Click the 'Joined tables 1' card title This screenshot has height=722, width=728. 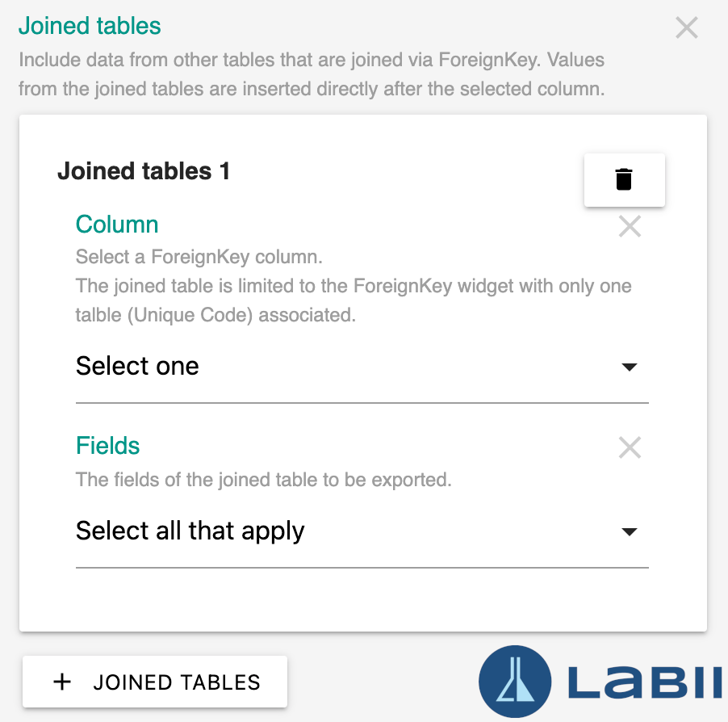(144, 171)
